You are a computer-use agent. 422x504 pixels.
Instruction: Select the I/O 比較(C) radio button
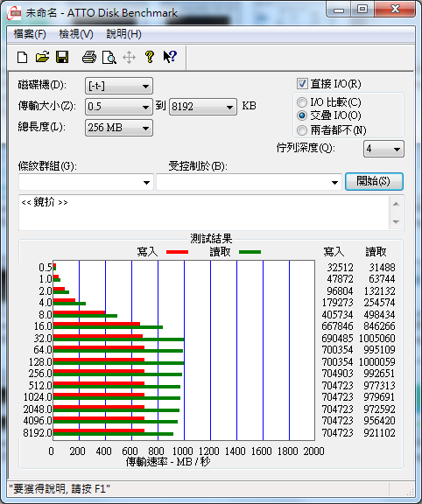click(x=302, y=102)
